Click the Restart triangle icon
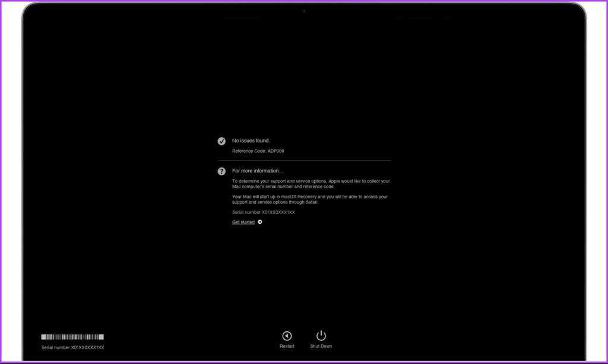This screenshot has height=364, width=608. tap(287, 336)
